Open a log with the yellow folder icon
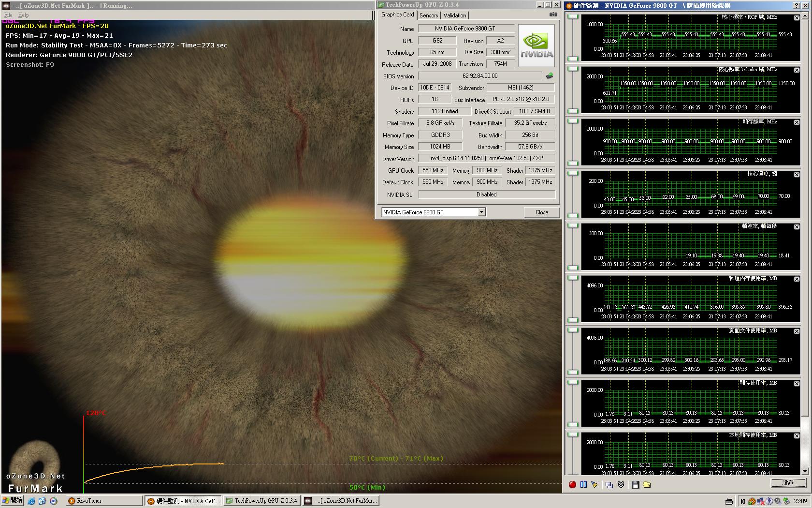This screenshot has height=508, width=812. 647,484
